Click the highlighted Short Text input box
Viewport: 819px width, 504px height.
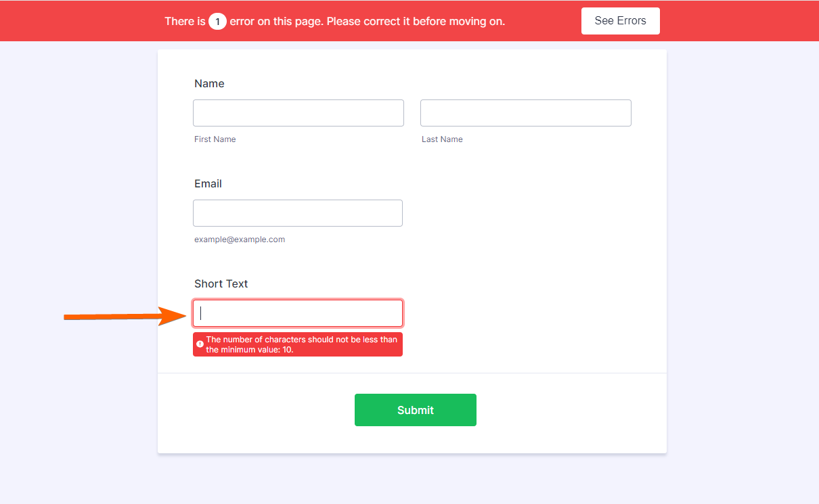(298, 313)
